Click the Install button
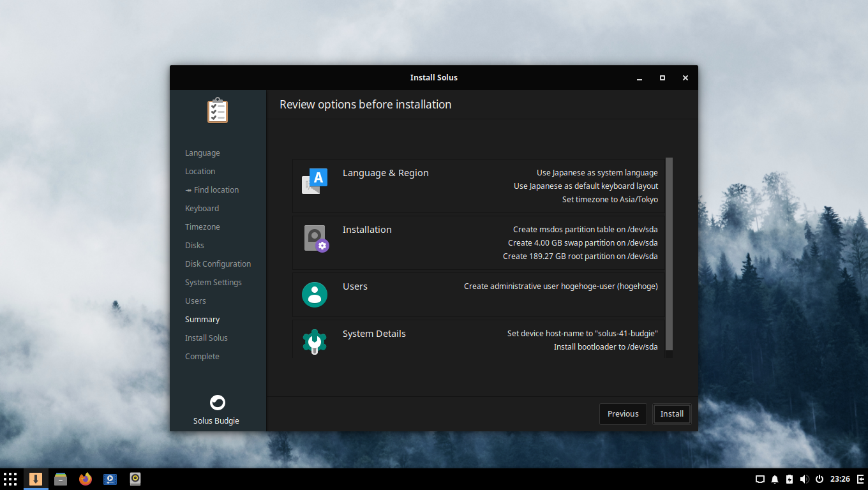 click(x=672, y=414)
